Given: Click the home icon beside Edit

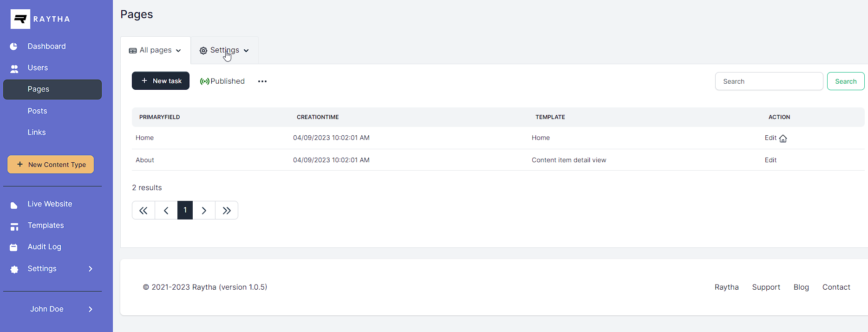Looking at the screenshot, I should 783,139.
